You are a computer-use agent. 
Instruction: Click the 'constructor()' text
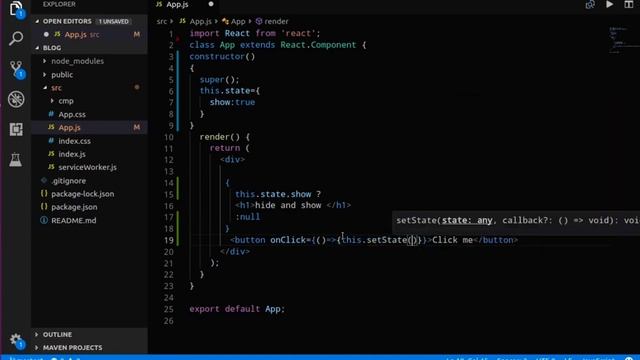222,57
